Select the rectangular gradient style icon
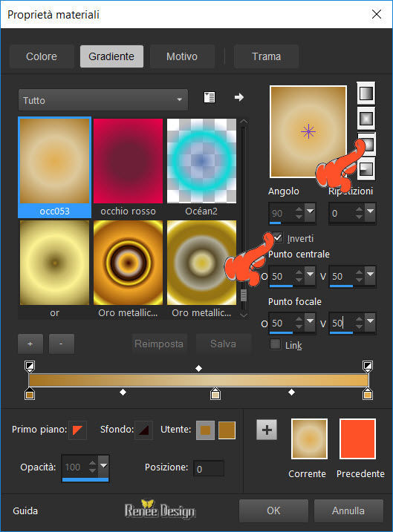The height and width of the screenshot is (532, 393). pyautogui.click(x=366, y=119)
